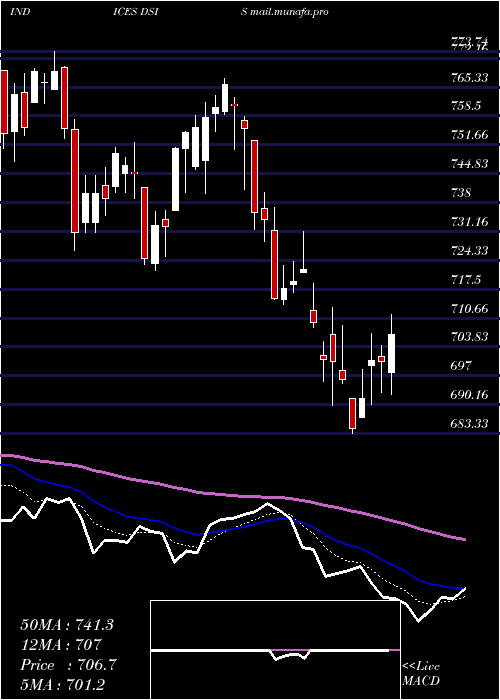Click the 683.33 price axis label

coord(470,423)
